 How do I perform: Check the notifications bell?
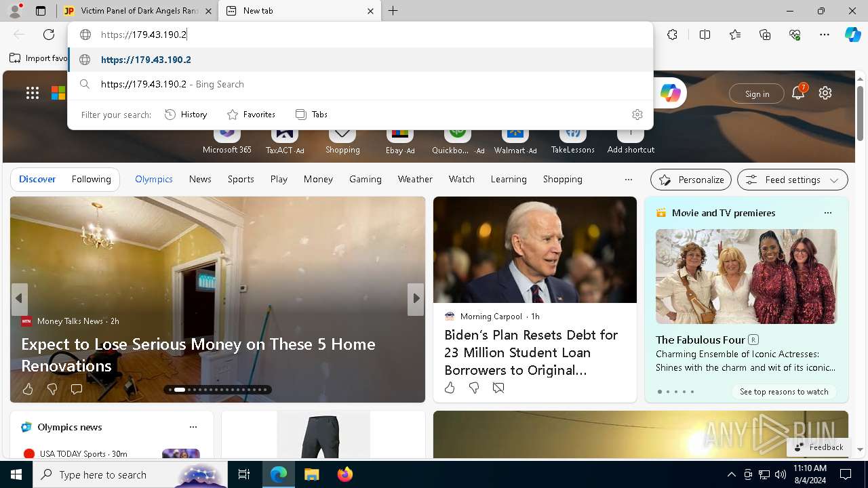click(x=798, y=94)
